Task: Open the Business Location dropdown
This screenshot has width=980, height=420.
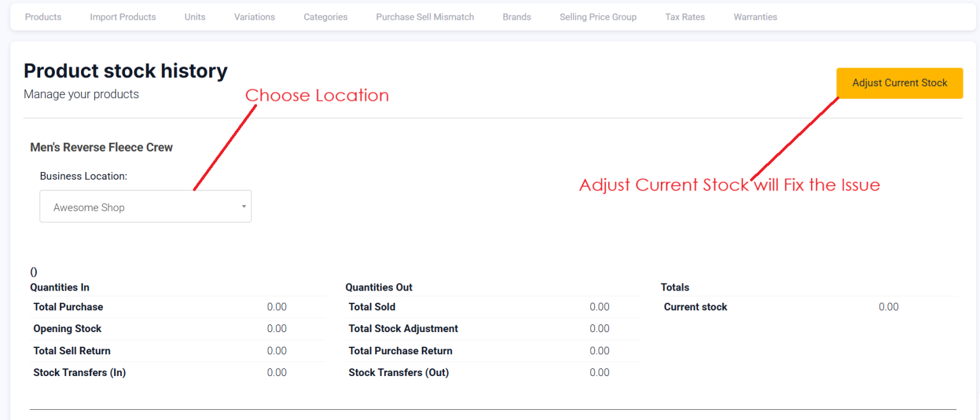Action: (145, 206)
